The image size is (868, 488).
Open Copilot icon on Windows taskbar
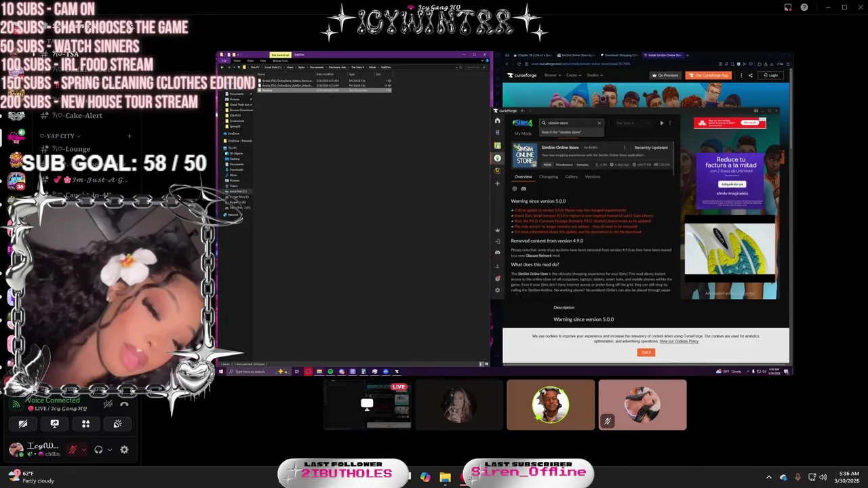click(425, 477)
